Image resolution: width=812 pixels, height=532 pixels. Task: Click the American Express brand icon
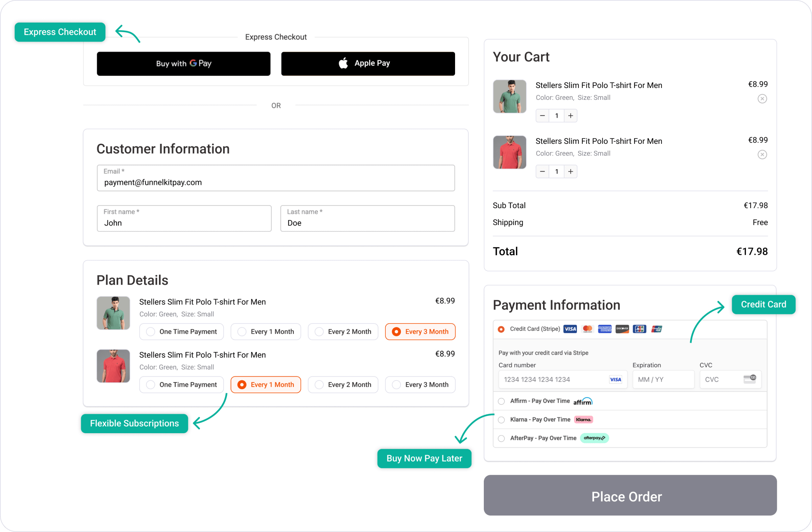tap(605, 329)
